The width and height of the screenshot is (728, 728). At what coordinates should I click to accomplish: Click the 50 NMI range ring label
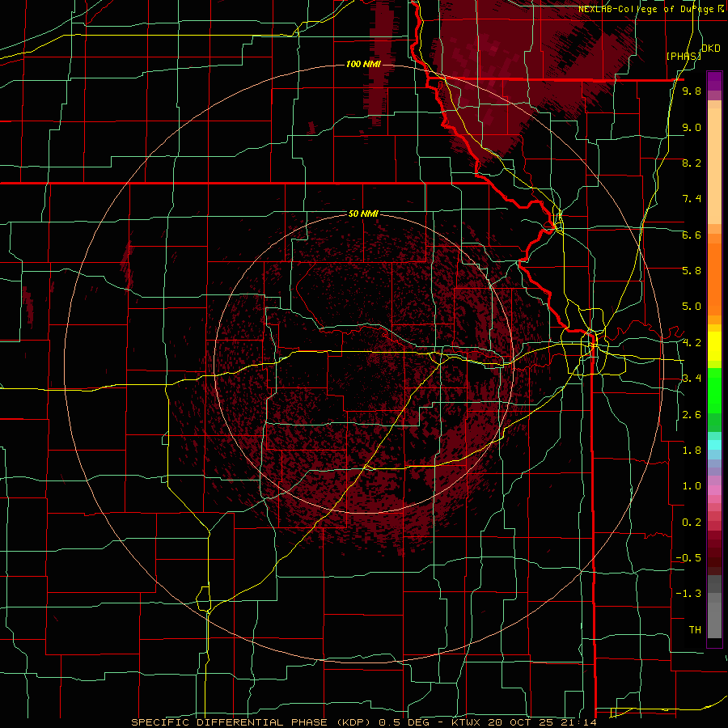click(x=363, y=214)
